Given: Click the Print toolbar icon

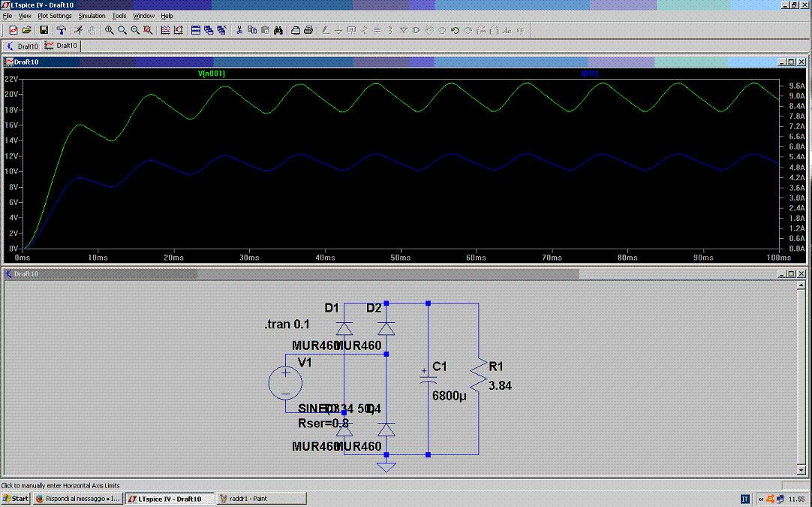Looking at the screenshot, I should [308, 30].
